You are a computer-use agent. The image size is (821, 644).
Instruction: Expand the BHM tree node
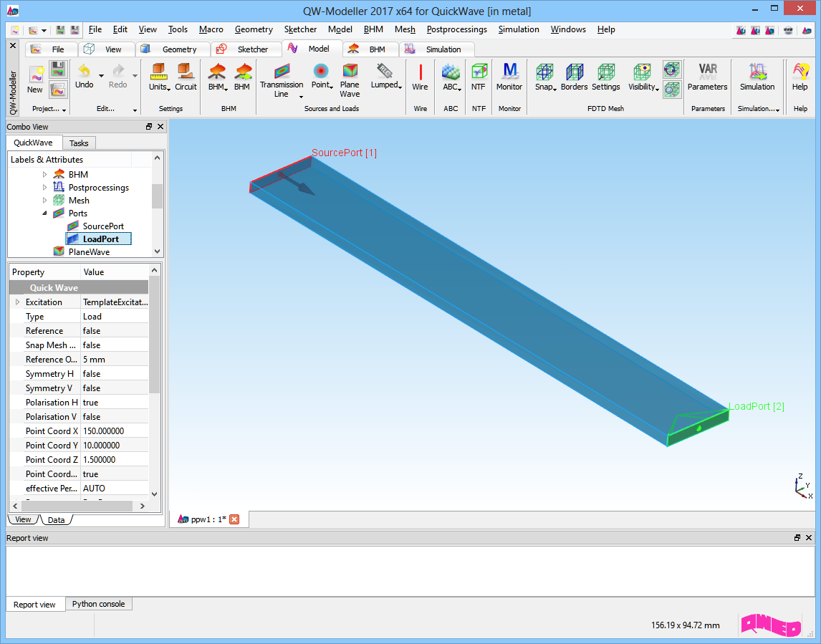(x=44, y=174)
